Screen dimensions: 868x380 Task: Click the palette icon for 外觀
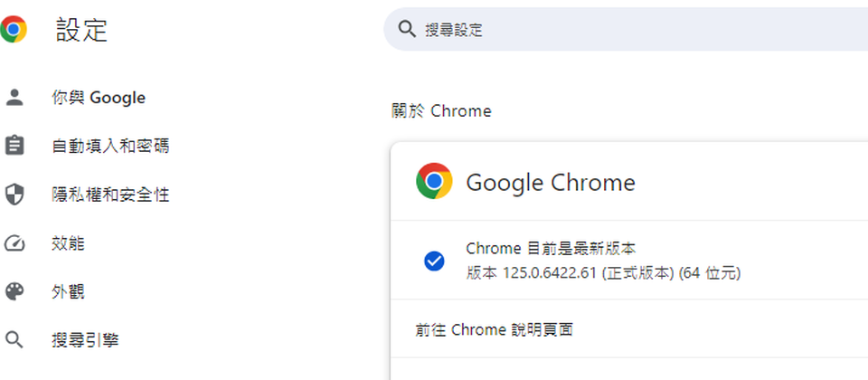(14, 291)
